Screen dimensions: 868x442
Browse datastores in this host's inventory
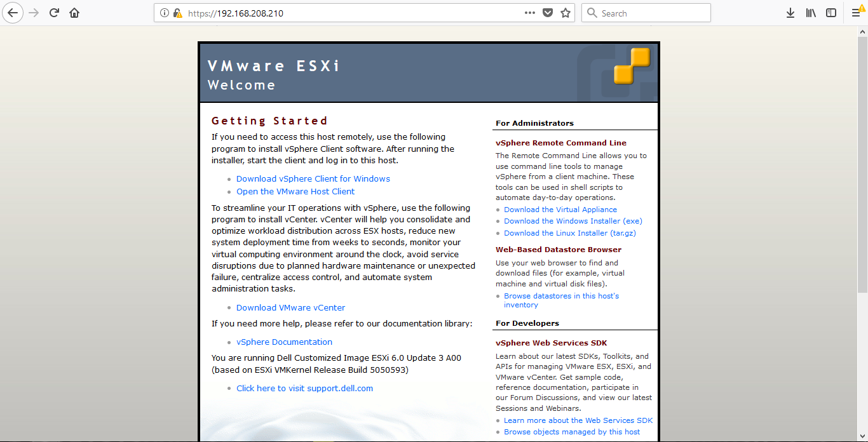561,296
